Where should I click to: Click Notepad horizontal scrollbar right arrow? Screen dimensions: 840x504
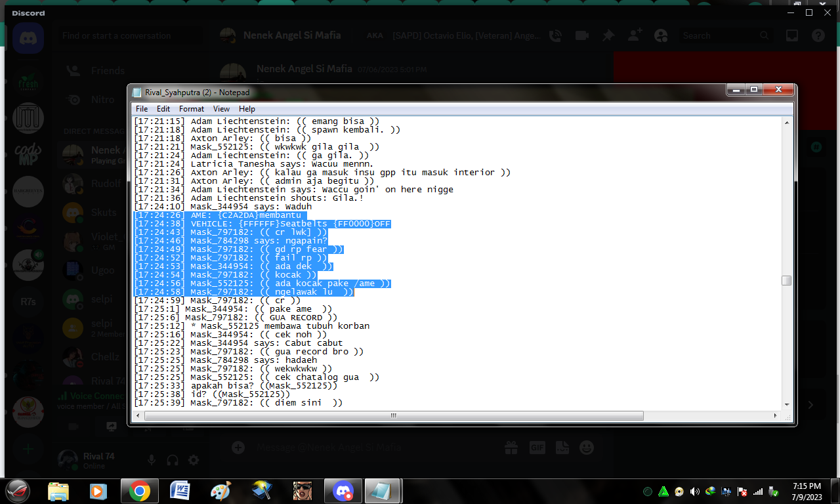point(776,415)
